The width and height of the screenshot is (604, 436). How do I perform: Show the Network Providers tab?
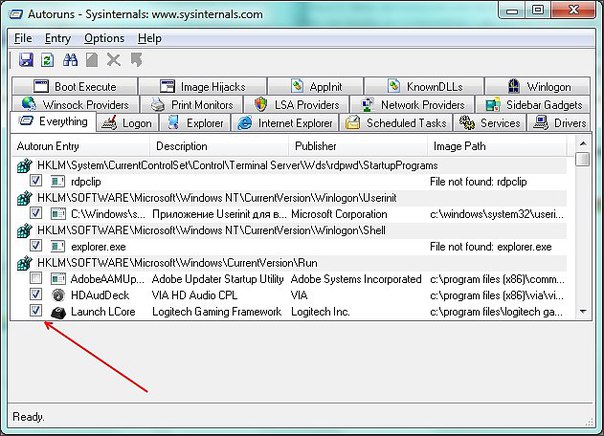[x=413, y=105]
